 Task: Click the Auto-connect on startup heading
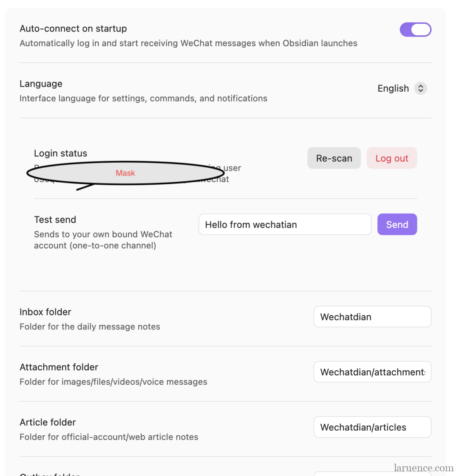pos(73,28)
